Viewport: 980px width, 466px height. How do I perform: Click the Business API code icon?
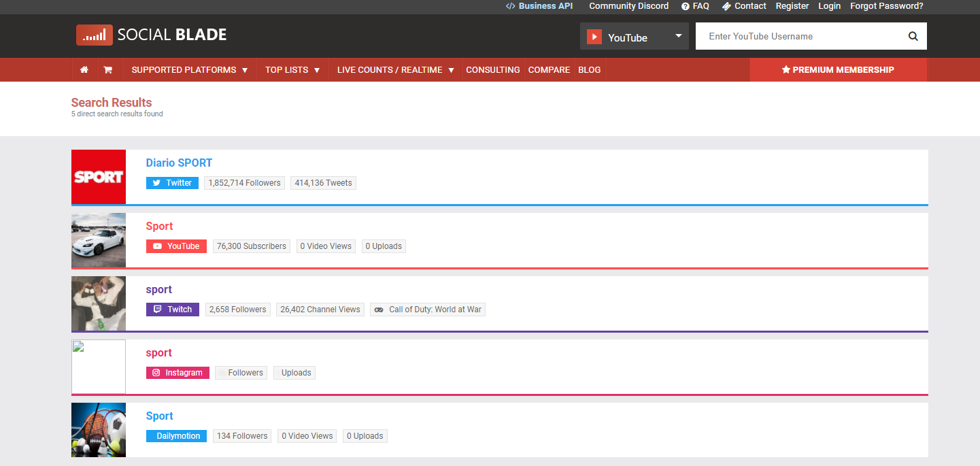click(511, 6)
